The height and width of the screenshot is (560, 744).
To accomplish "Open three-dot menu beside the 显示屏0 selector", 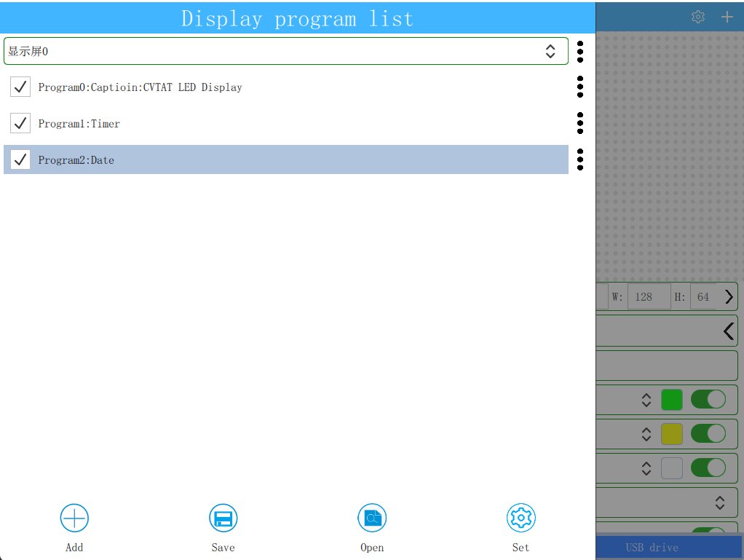I will 579,52.
